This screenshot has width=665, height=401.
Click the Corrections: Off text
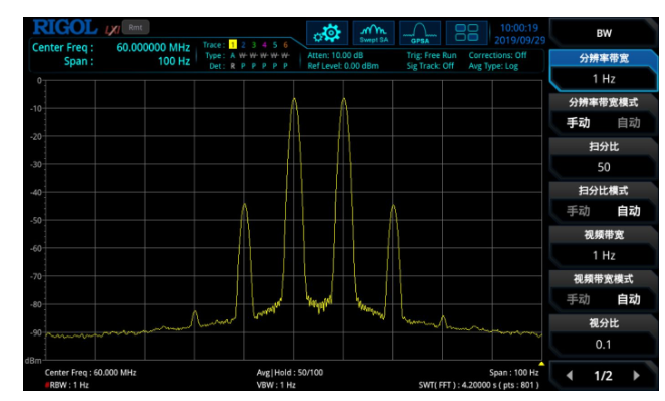point(497,55)
